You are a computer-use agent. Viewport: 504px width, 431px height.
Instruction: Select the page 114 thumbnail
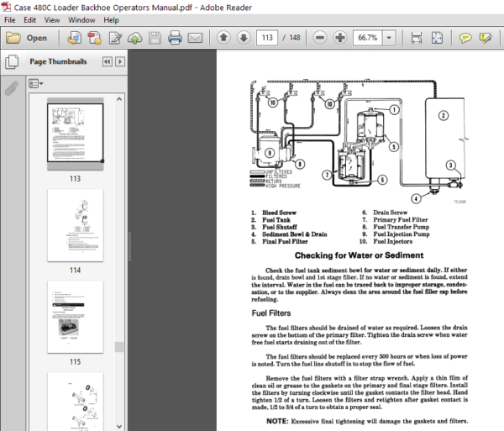(76, 225)
